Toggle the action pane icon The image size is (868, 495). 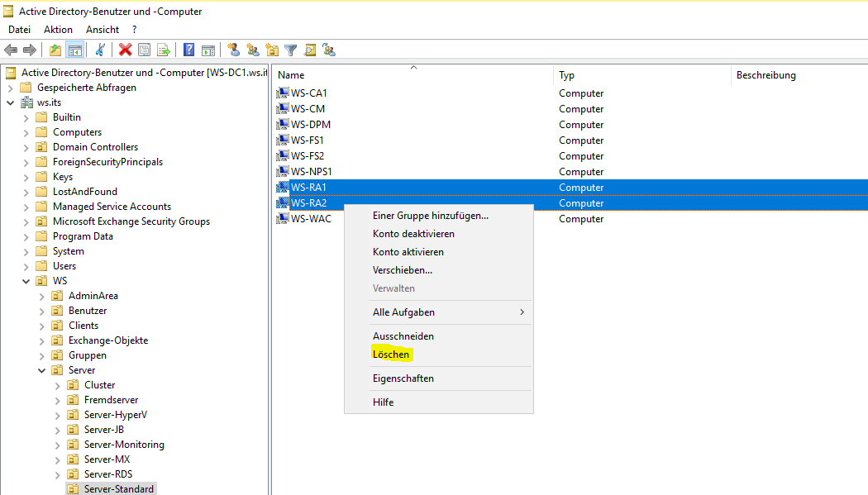tap(208, 50)
